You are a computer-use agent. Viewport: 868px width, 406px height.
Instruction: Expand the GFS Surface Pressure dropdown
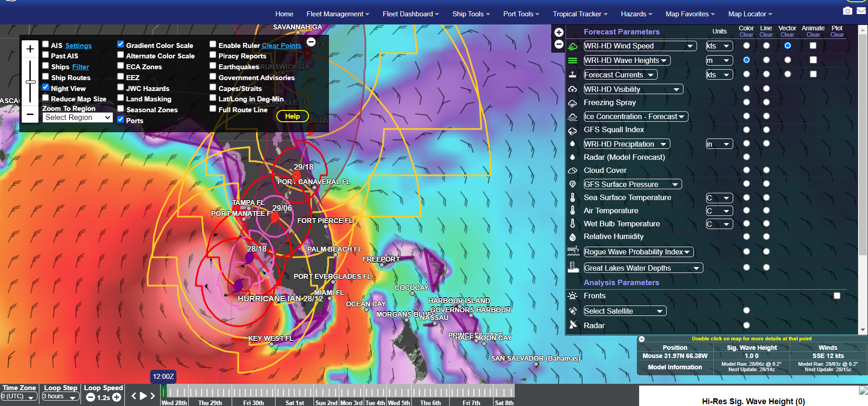(x=632, y=184)
